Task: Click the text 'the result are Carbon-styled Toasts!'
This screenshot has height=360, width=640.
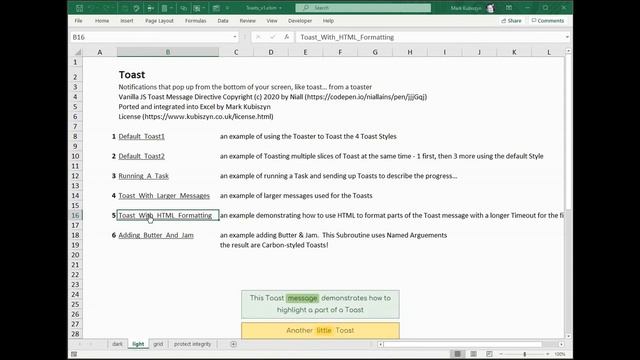Action: pos(274,245)
